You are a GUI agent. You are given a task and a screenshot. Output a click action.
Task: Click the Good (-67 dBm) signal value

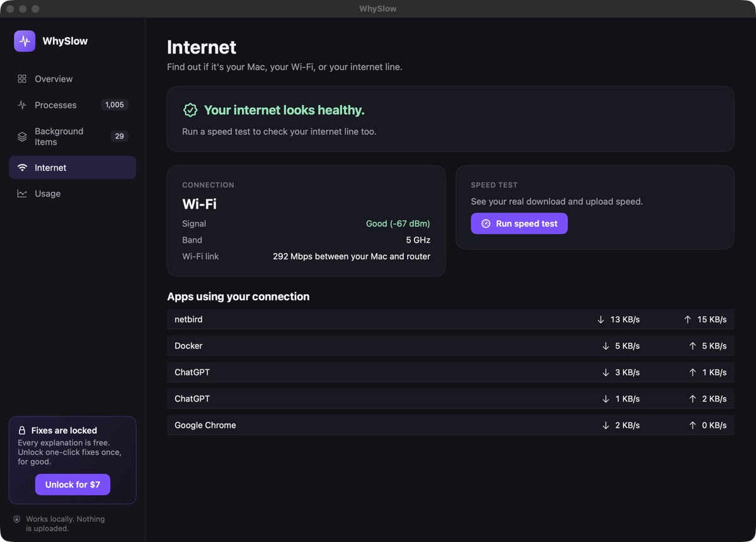click(x=398, y=224)
